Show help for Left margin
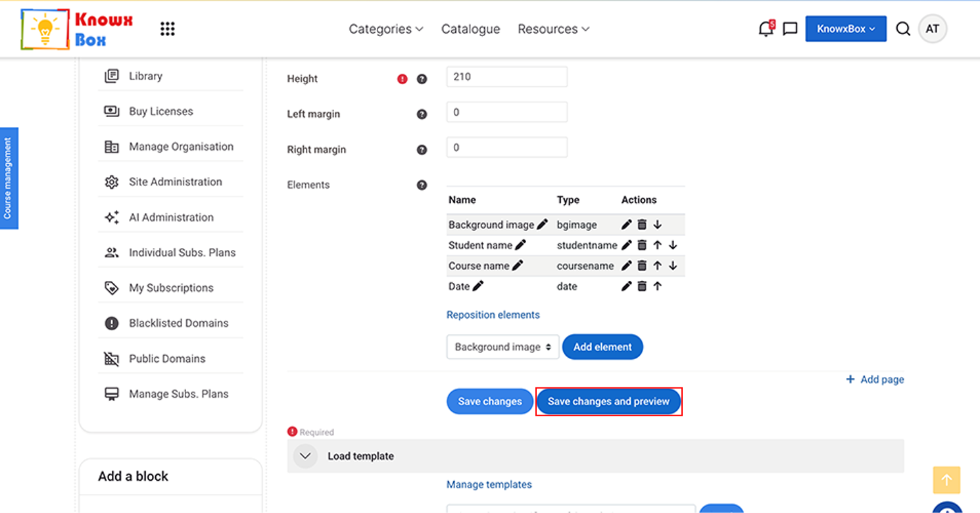Viewport: 980px width, 513px height. (422, 114)
